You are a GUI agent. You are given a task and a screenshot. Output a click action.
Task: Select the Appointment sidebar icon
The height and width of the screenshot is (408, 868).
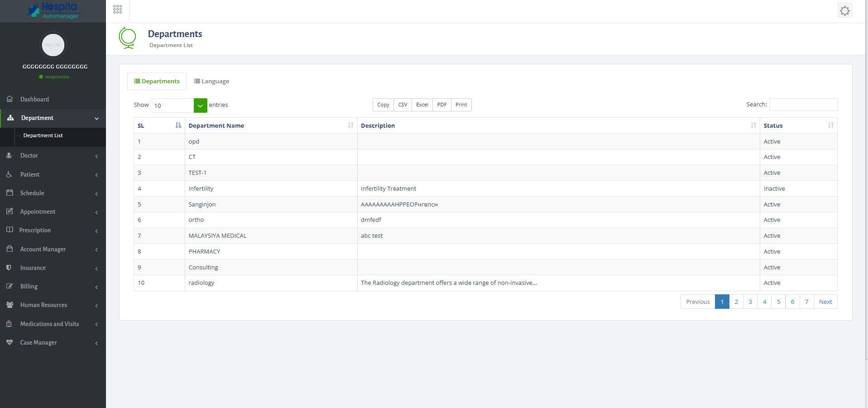(x=10, y=211)
